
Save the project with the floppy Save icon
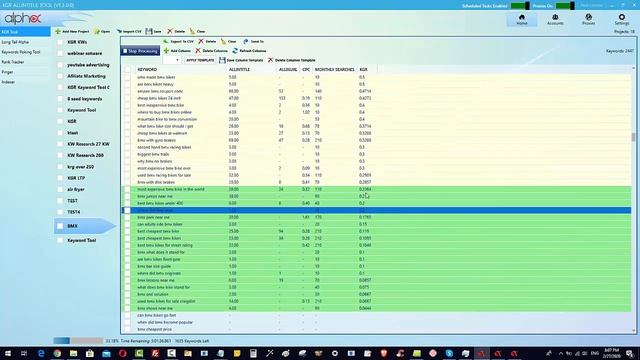point(149,31)
